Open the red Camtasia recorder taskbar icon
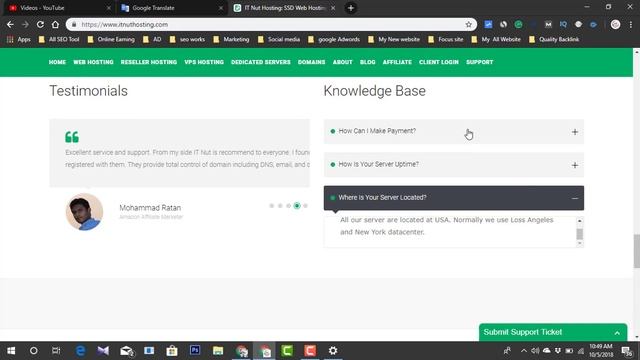 pyautogui.click(x=310, y=351)
